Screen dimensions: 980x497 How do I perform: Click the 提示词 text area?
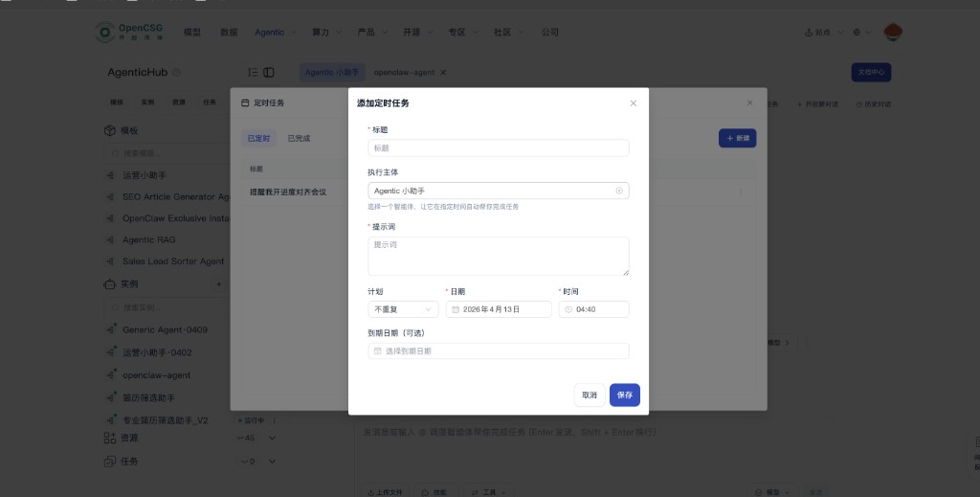pos(498,256)
